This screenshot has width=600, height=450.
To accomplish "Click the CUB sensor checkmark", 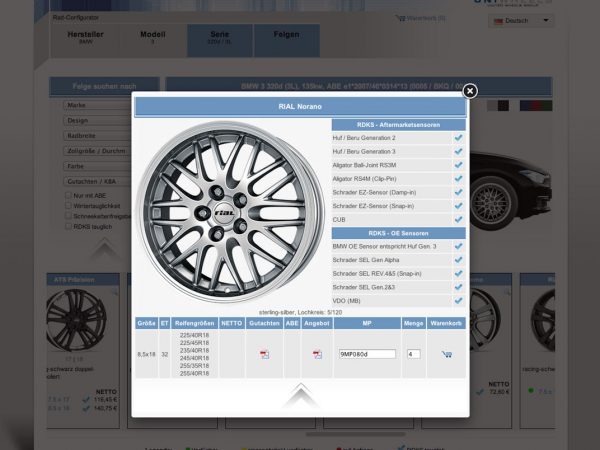I will coord(458,219).
